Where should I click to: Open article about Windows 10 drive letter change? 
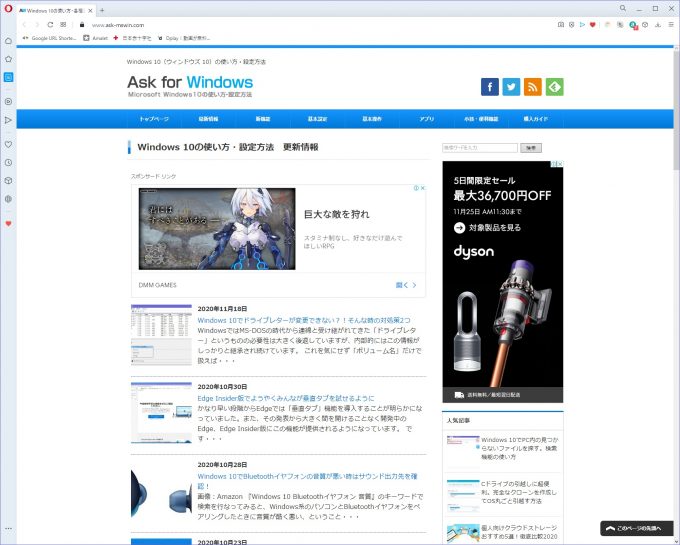(x=304, y=320)
